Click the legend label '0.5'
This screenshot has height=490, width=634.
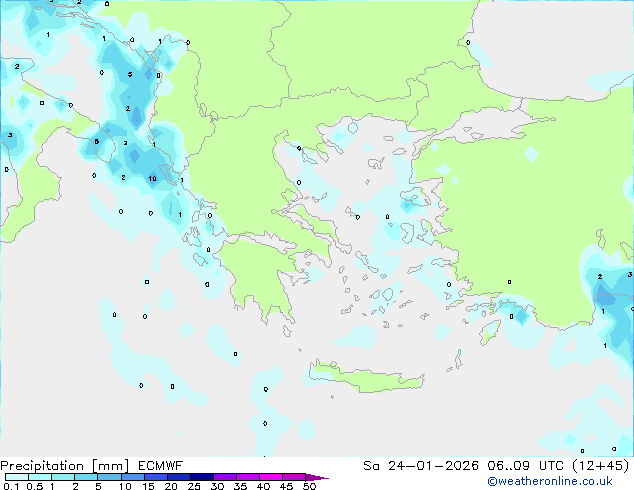click(34, 486)
